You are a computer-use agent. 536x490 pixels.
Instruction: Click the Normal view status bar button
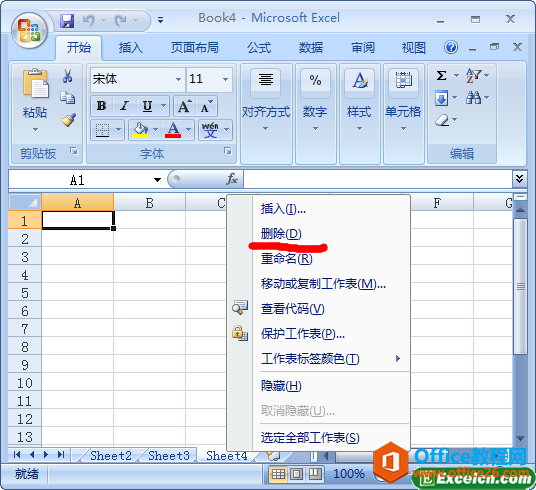point(278,474)
